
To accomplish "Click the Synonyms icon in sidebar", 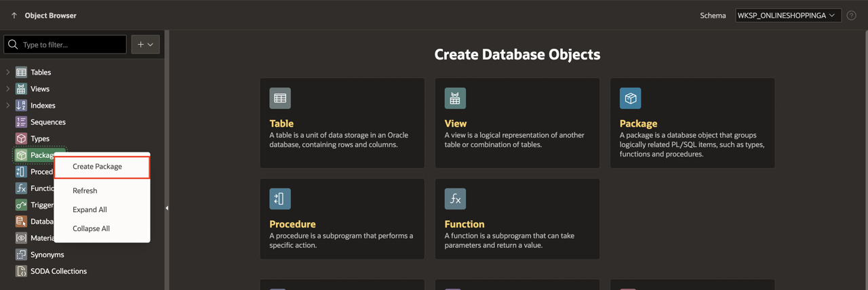I will (21, 255).
